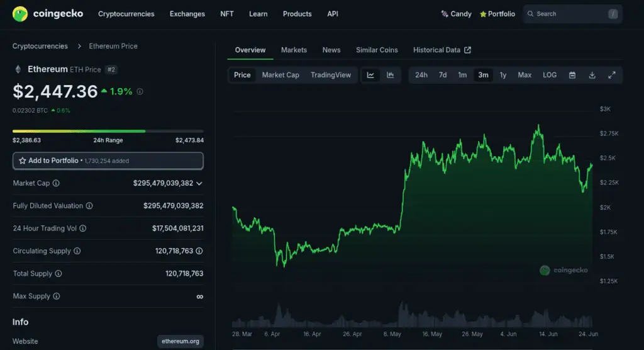Expand the Market Cap dropdown chevron

pos(199,183)
